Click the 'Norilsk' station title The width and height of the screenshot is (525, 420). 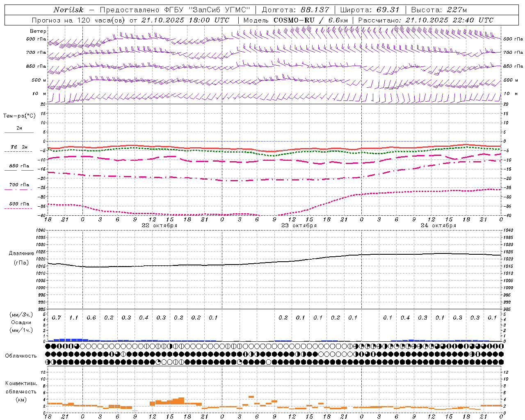(68, 10)
